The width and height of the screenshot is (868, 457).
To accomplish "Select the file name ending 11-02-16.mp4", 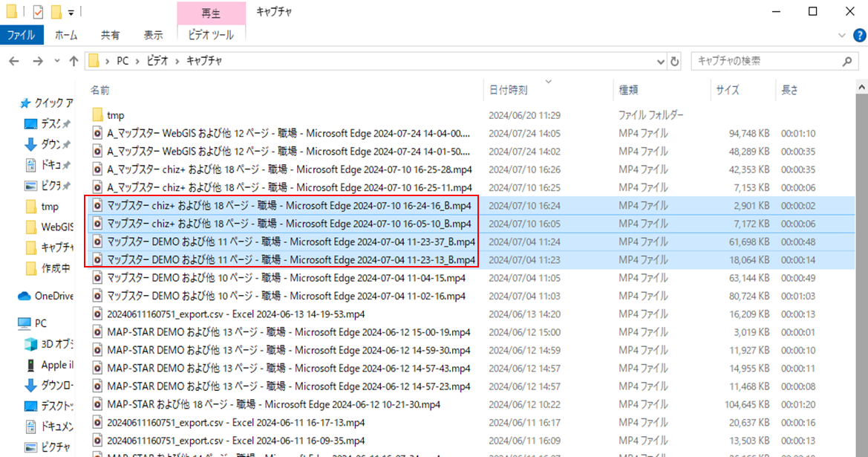I will [x=286, y=296].
